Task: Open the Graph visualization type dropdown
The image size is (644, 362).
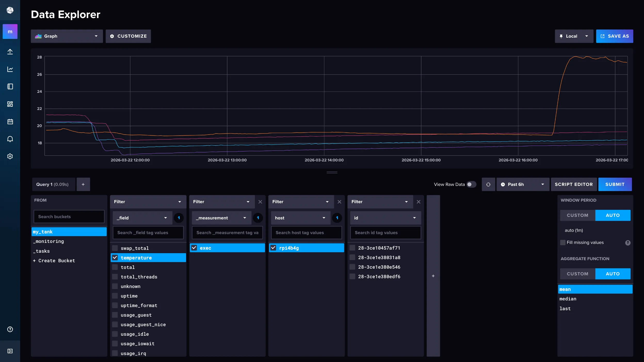Action: coord(67,36)
